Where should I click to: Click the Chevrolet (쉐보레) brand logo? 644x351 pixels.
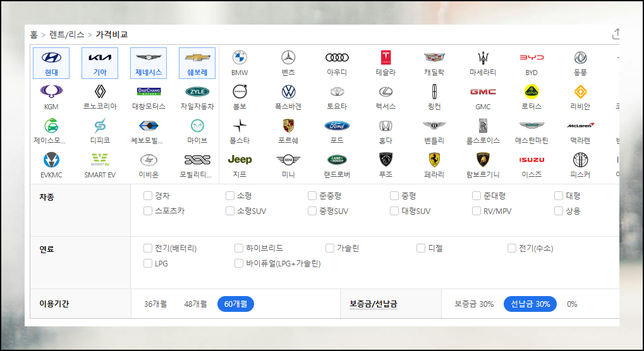pyautogui.click(x=197, y=58)
